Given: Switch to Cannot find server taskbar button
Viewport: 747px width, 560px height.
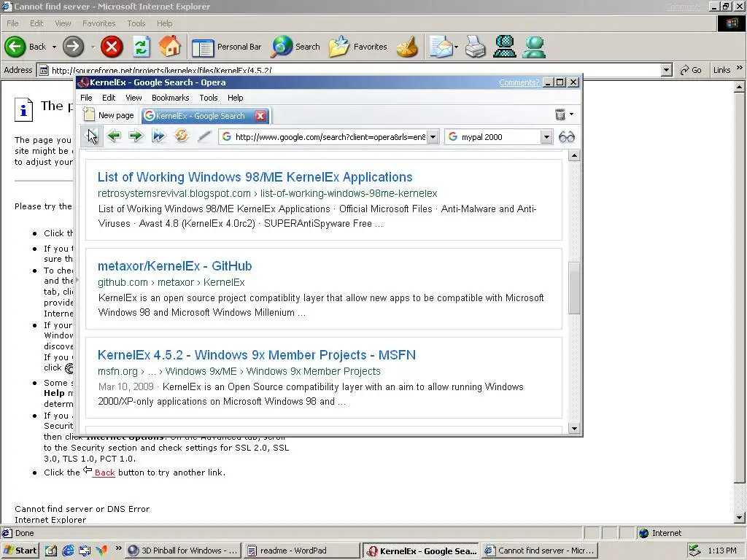Looking at the screenshot, I should (539, 551).
